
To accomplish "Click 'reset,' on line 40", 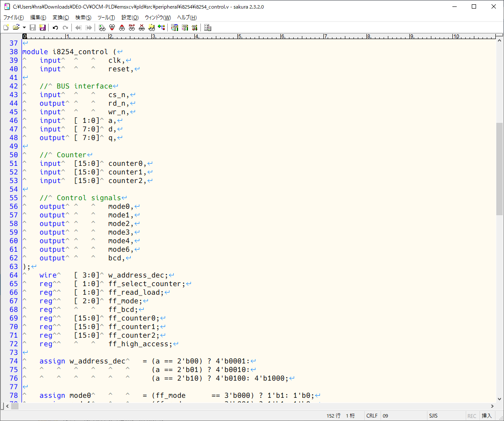I will click(121, 69).
